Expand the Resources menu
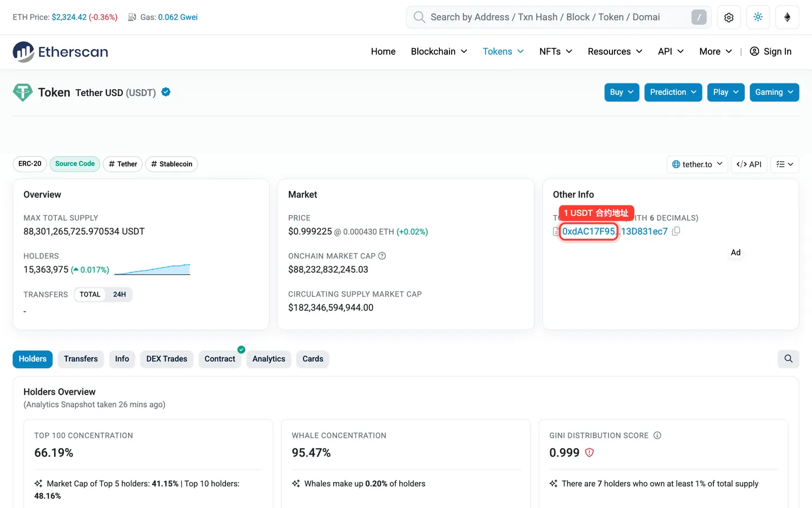 [x=615, y=51]
